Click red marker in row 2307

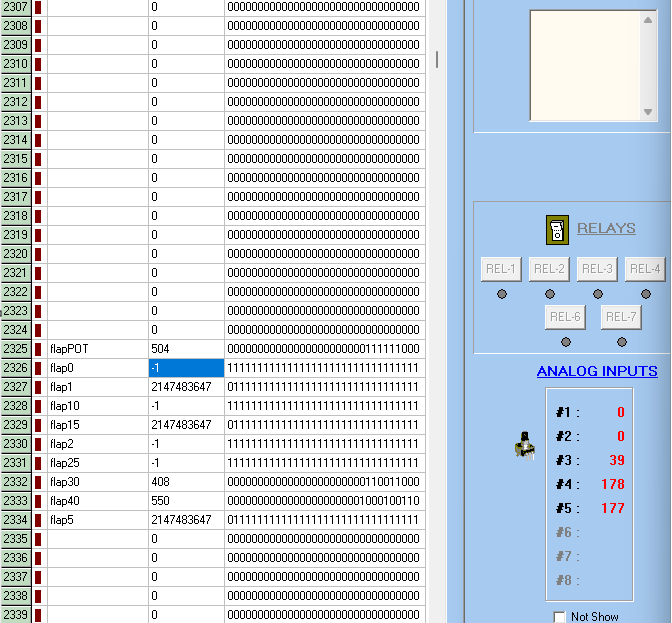coord(38,7)
